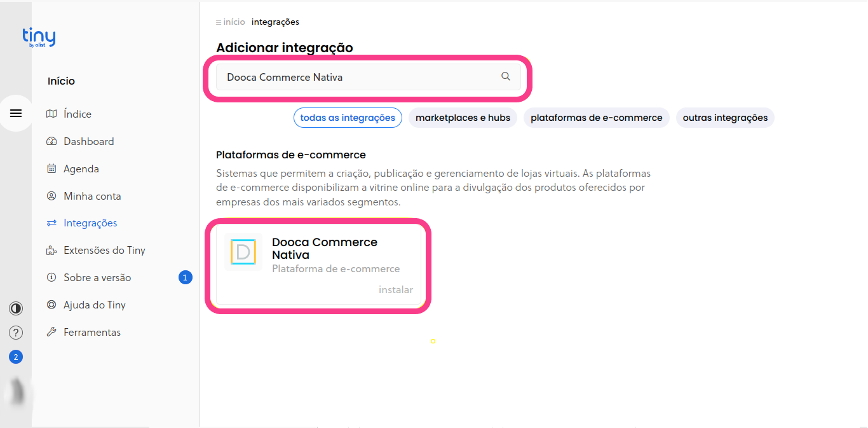Click the Tiny by Olist logo

click(x=39, y=38)
